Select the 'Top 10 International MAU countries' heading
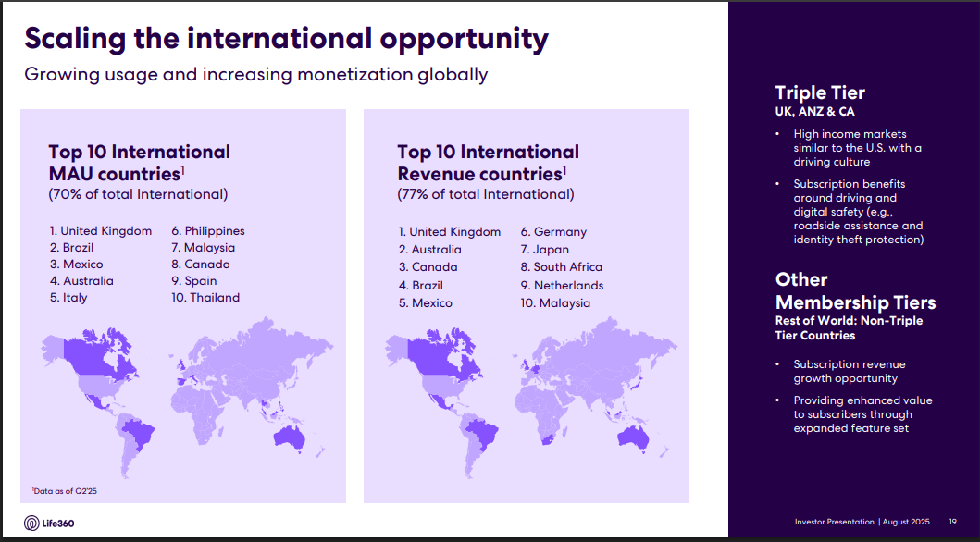The width and height of the screenshot is (980, 542). [139, 162]
